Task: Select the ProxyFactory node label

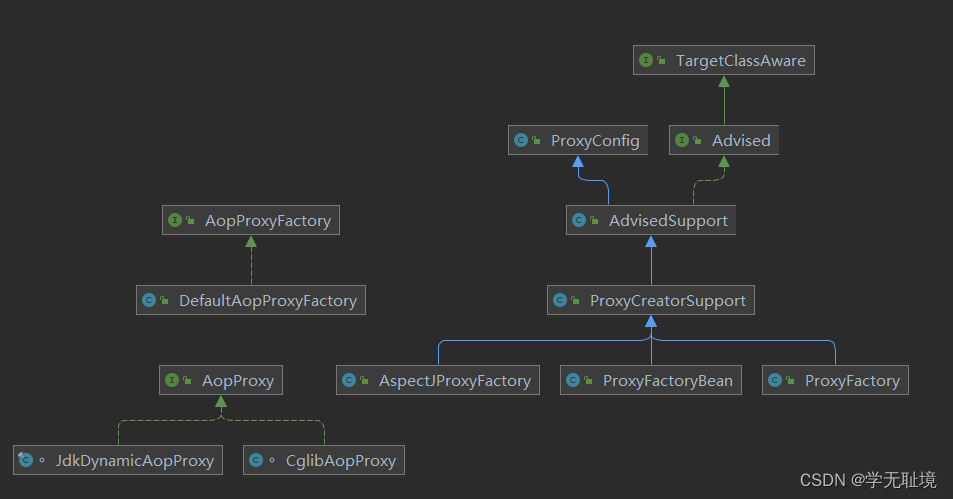Action: coord(853,381)
